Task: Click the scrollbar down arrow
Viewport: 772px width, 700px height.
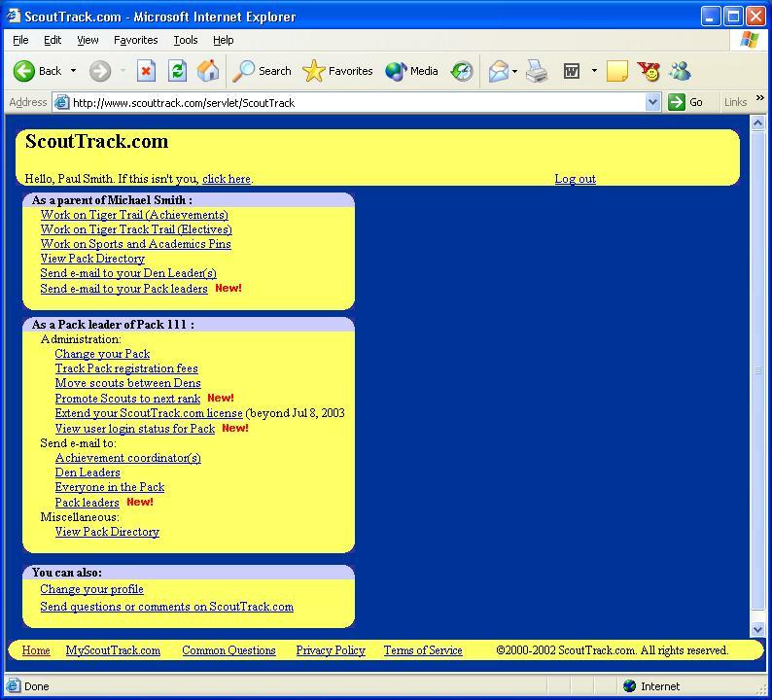Action: (757, 629)
